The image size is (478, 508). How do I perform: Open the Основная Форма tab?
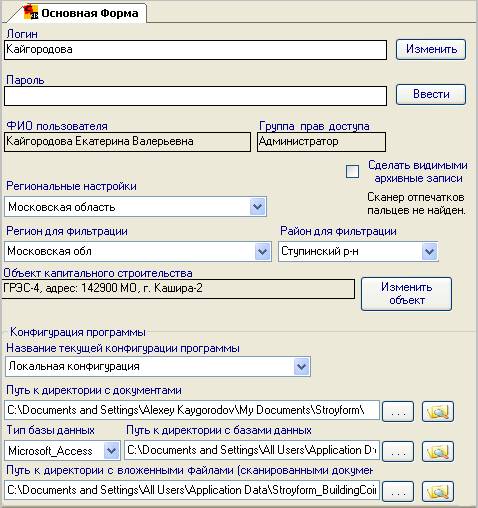click(78, 13)
